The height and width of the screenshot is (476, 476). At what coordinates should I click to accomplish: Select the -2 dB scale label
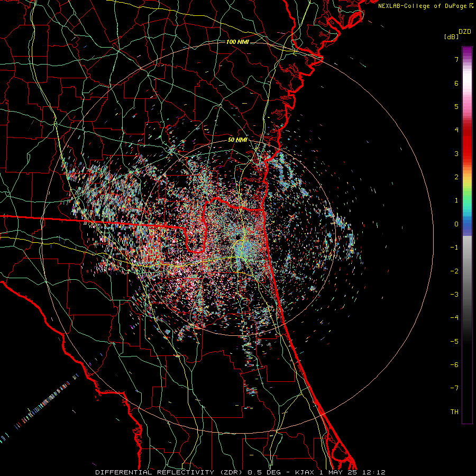tap(454, 271)
